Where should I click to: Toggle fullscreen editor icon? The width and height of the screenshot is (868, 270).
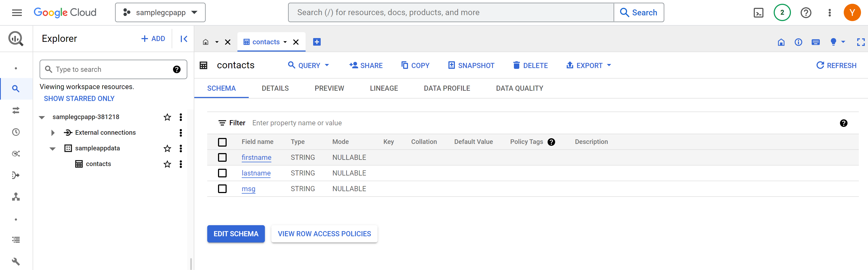pos(860,42)
